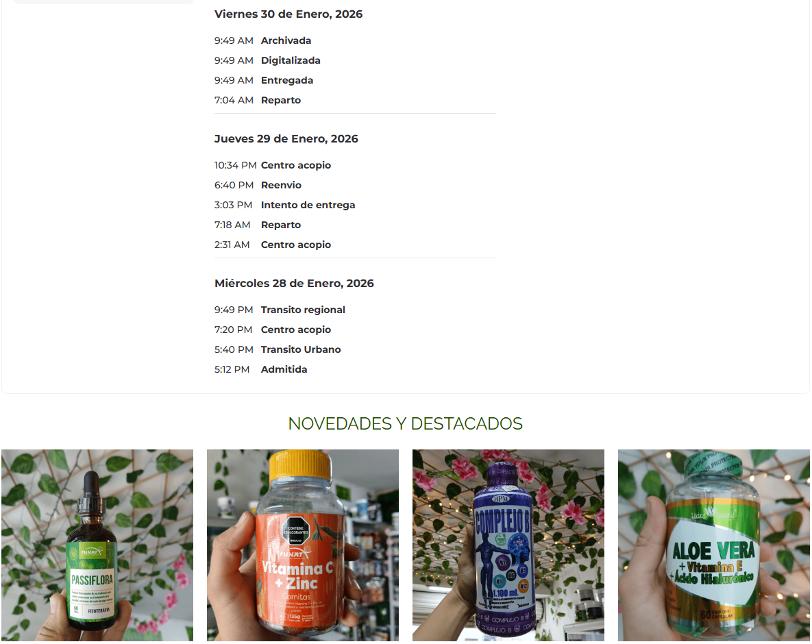Click the Jueves 29 de Enero date heading
Viewport: 812px width, 644px height.
(x=286, y=139)
